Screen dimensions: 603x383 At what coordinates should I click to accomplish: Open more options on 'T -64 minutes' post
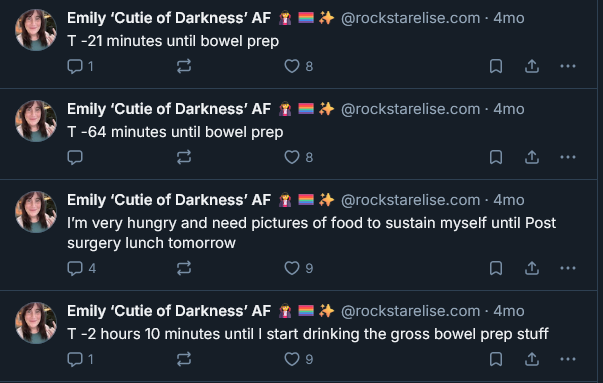(x=568, y=157)
